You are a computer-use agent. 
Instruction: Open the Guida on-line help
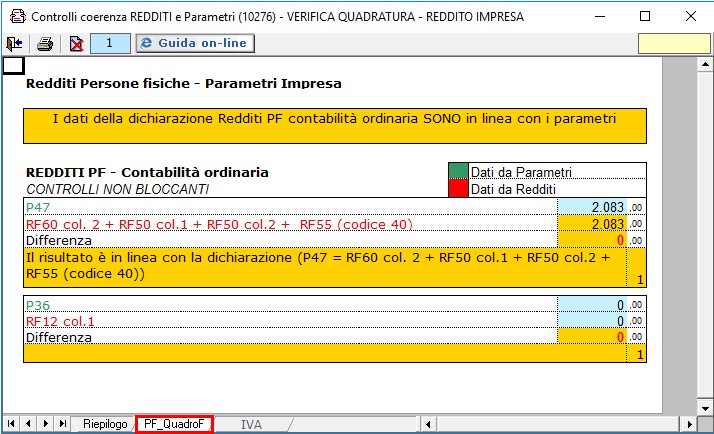[195, 43]
